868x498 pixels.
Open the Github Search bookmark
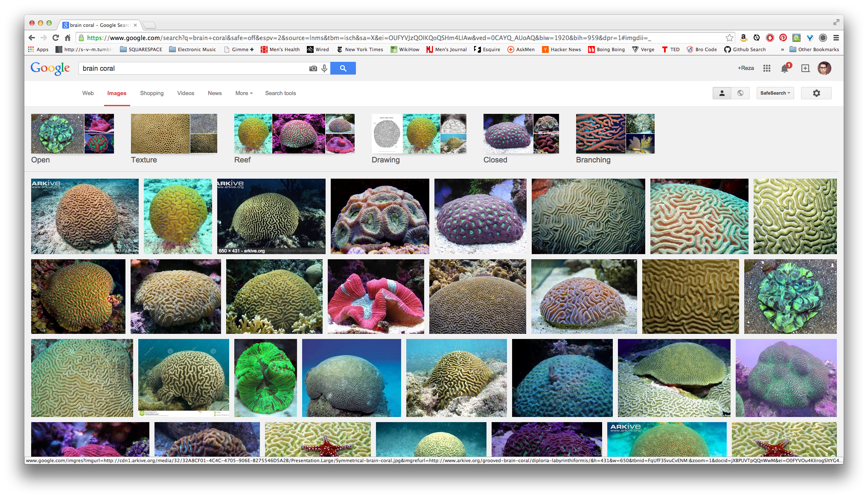[x=745, y=49]
